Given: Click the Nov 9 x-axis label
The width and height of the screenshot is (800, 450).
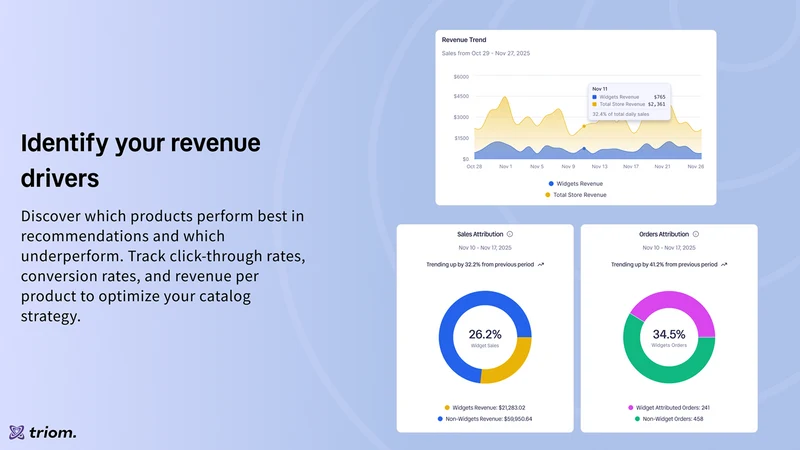Looking at the screenshot, I should click(x=568, y=166).
